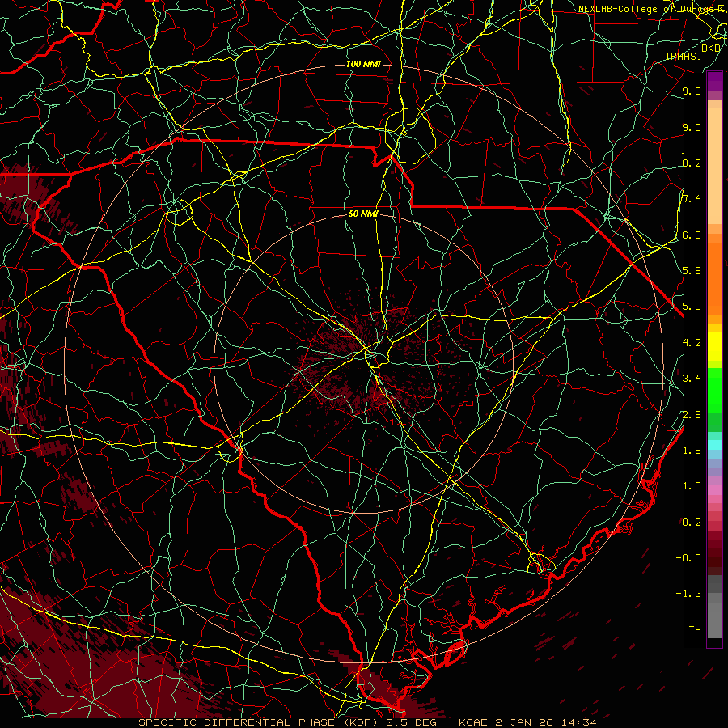Click the 1.8 legend value
Image resolution: width=728 pixels, height=728 pixels.
pyautogui.click(x=692, y=450)
